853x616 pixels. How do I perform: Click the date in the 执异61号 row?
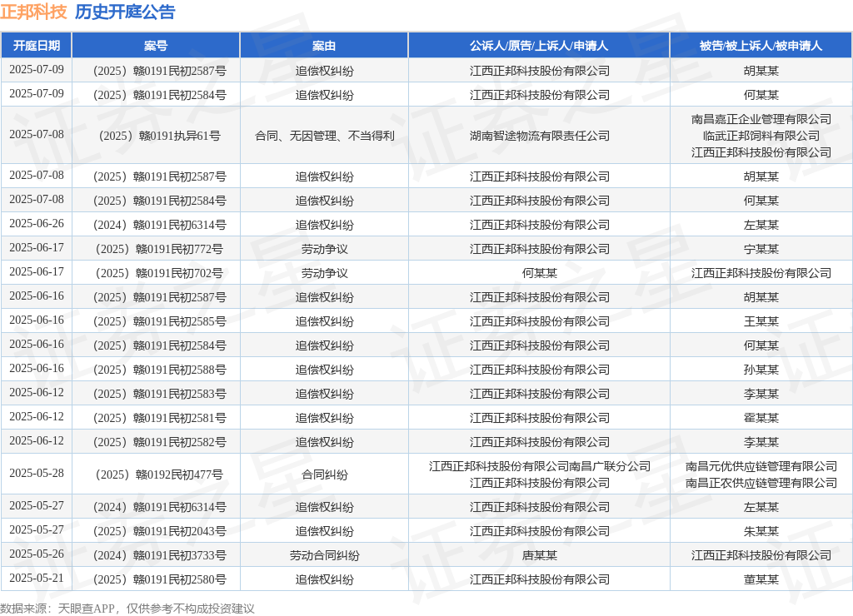(x=37, y=134)
